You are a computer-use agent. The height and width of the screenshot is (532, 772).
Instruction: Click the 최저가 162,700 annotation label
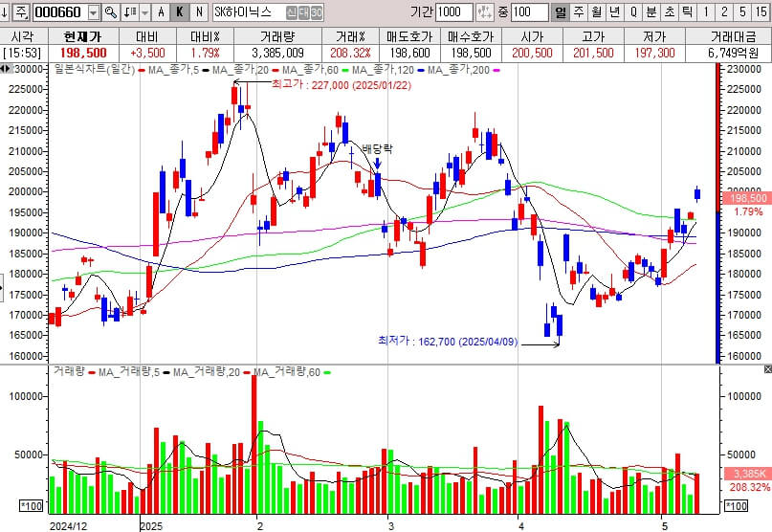pos(448,342)
